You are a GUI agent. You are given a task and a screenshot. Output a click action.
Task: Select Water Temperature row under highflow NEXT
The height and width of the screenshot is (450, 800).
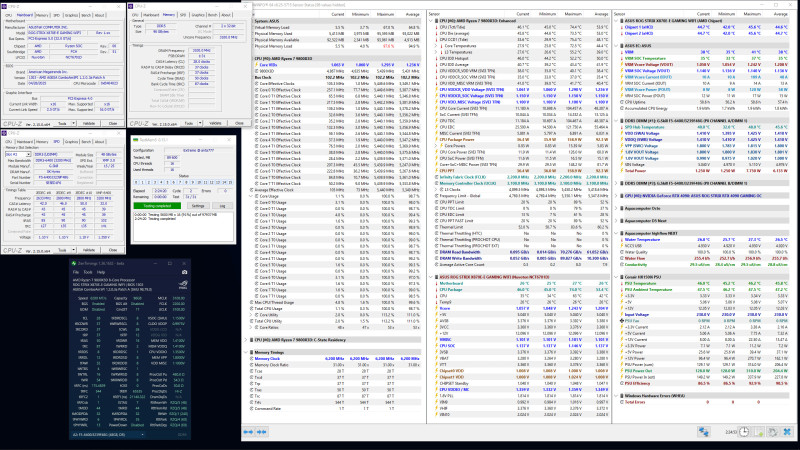pos(704,240)
